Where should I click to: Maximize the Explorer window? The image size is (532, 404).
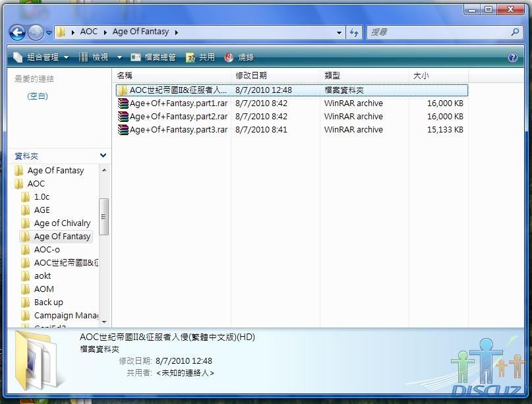(488, 9)
